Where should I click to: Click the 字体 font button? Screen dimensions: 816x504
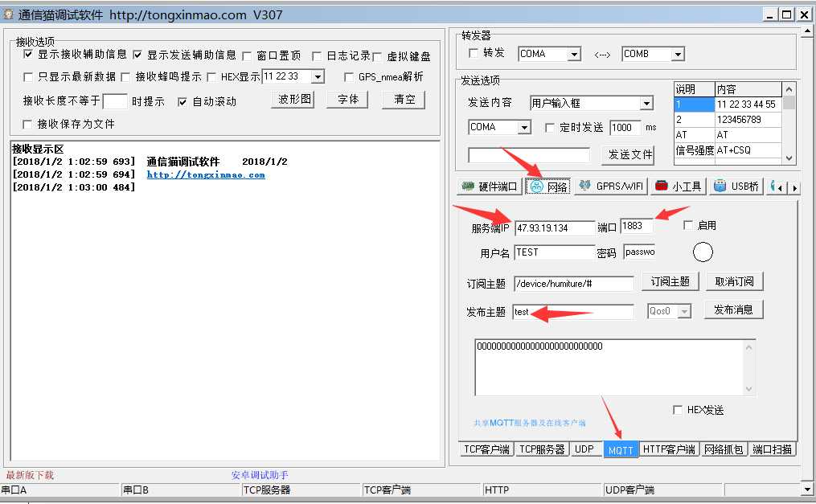(x=347, y=100)
